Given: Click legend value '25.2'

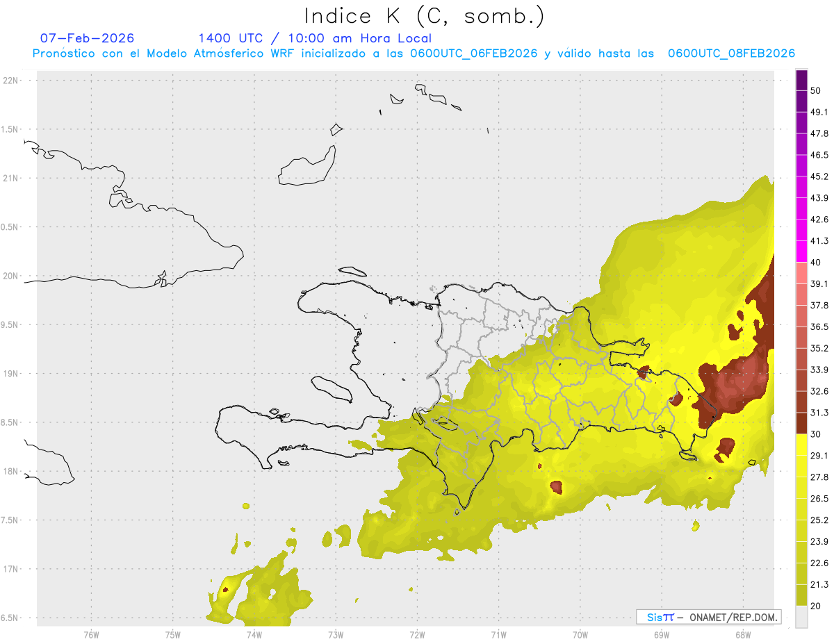Looking at the screenshot, I should click(819, 520).
